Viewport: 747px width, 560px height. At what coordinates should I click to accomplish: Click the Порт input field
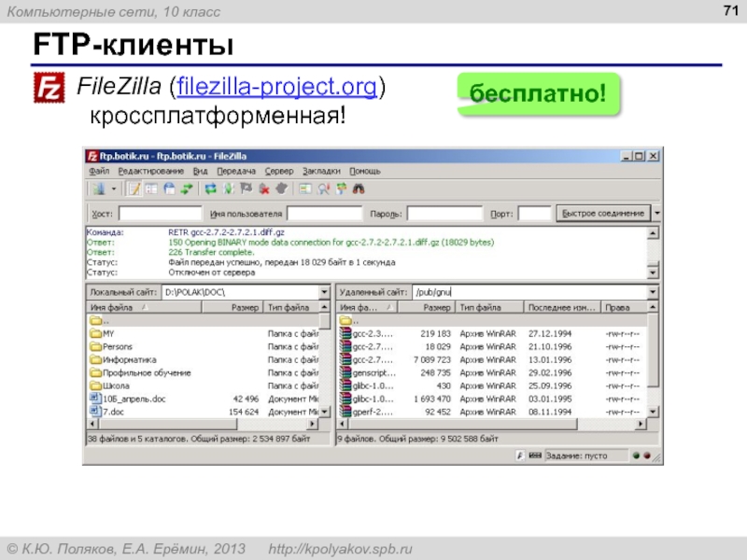pos(534,214)
